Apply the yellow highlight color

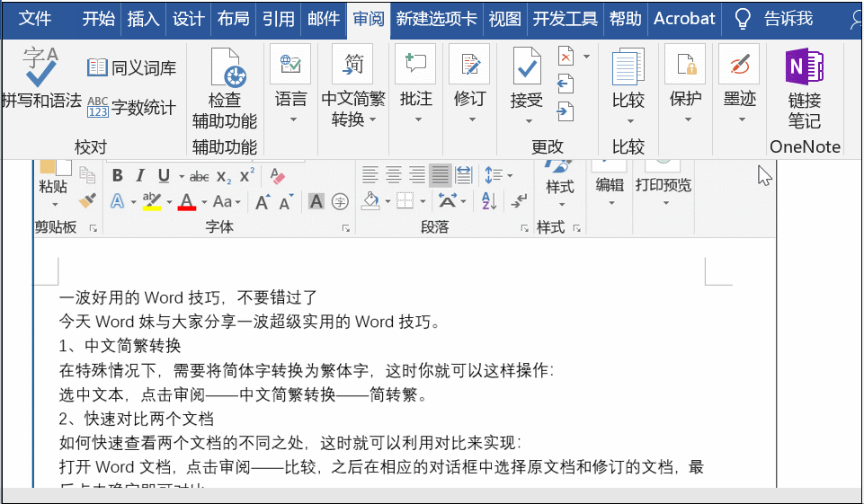point(152,202)
